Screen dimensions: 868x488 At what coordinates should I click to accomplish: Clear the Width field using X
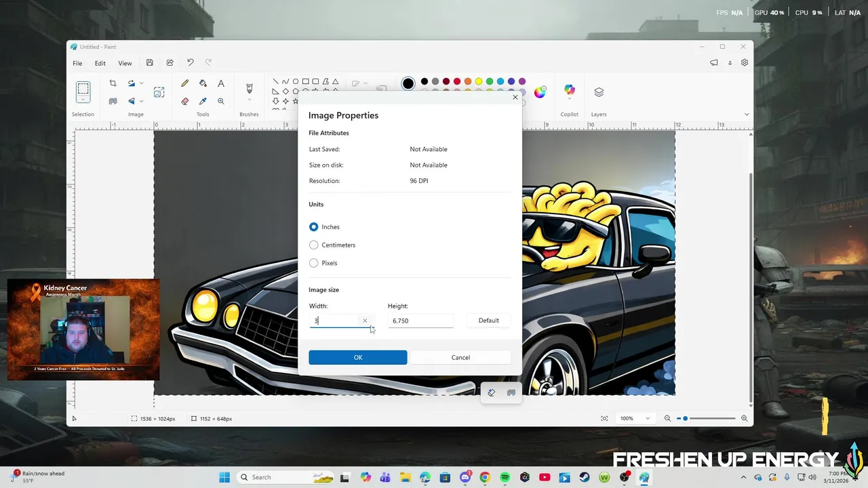point(365,321)
